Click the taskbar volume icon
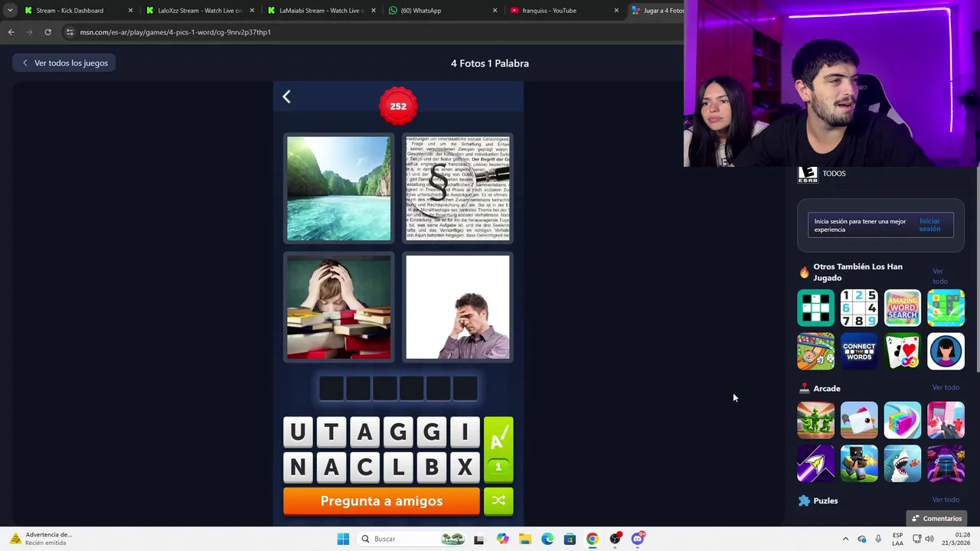980x551 pixels. [929, 539]
